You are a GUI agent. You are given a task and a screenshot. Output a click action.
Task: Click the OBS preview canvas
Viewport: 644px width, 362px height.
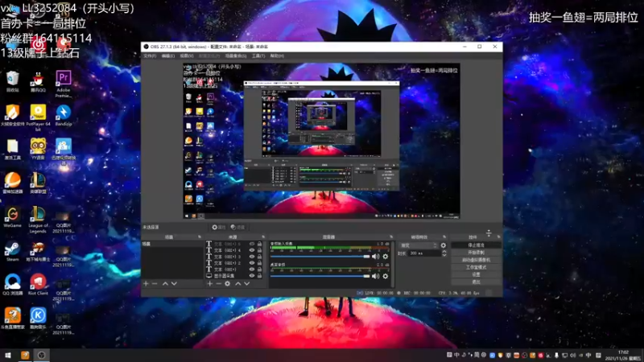[x=321, y=141]
